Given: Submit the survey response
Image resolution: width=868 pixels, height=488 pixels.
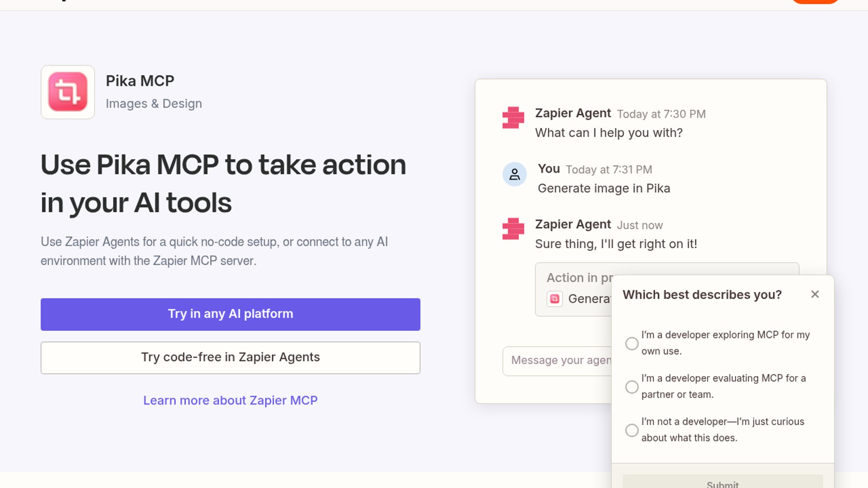Looking at the screenshot, I should (722, 482).
